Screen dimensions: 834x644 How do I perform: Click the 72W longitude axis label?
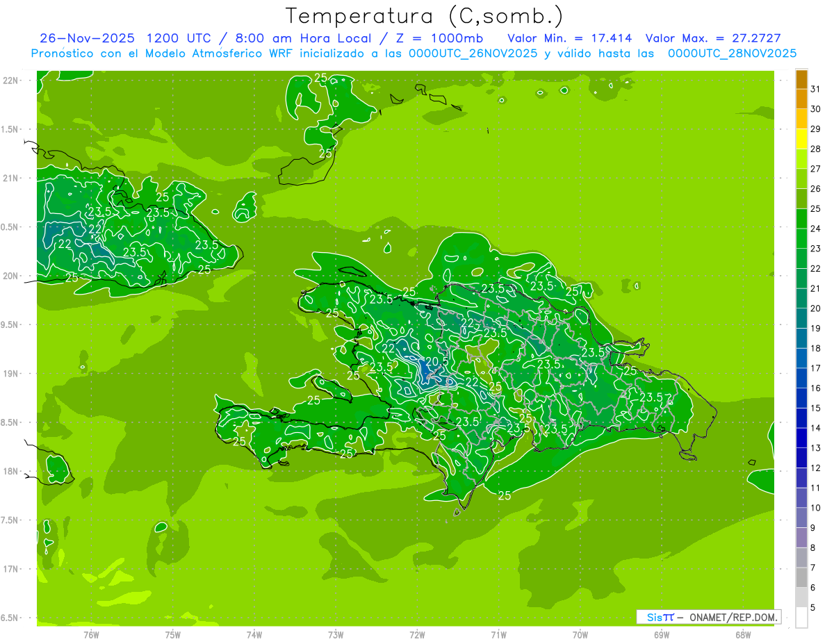[x=417, y=635]
